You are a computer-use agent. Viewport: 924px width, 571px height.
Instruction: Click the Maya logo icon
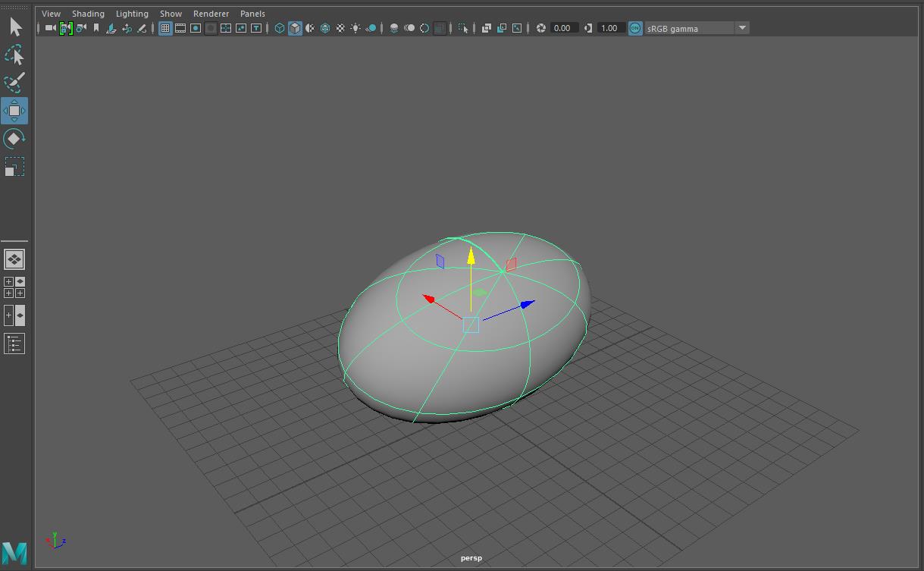point(14,553)
